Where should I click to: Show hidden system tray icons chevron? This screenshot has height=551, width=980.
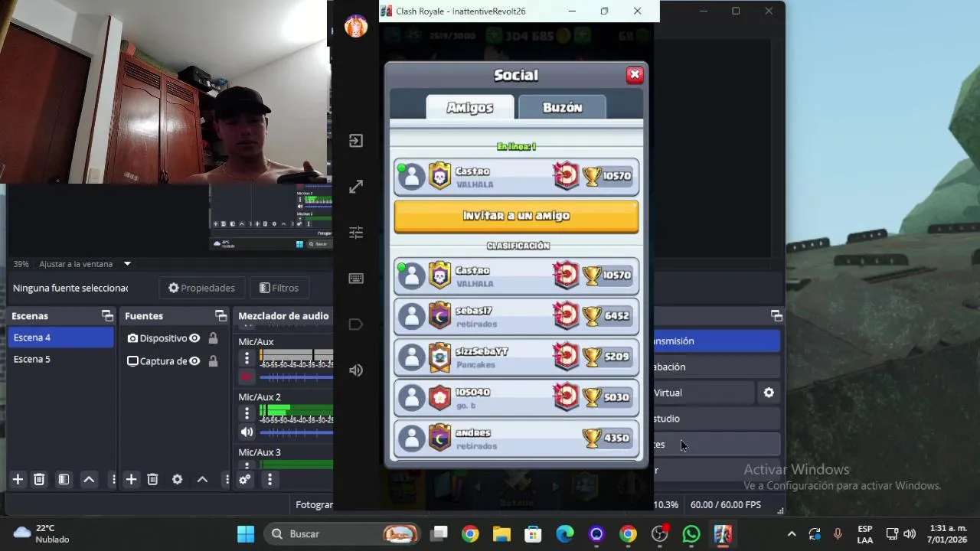[792, 534]
